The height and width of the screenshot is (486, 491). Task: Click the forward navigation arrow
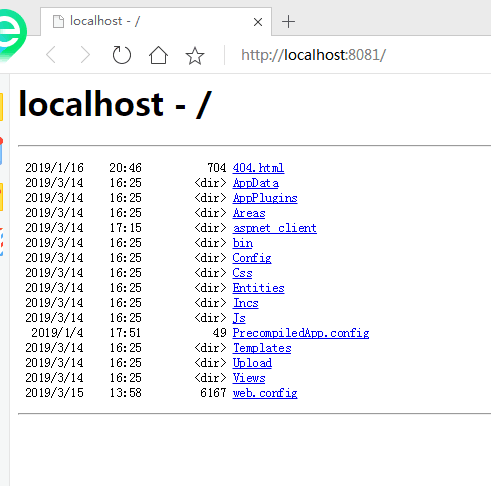85,55
